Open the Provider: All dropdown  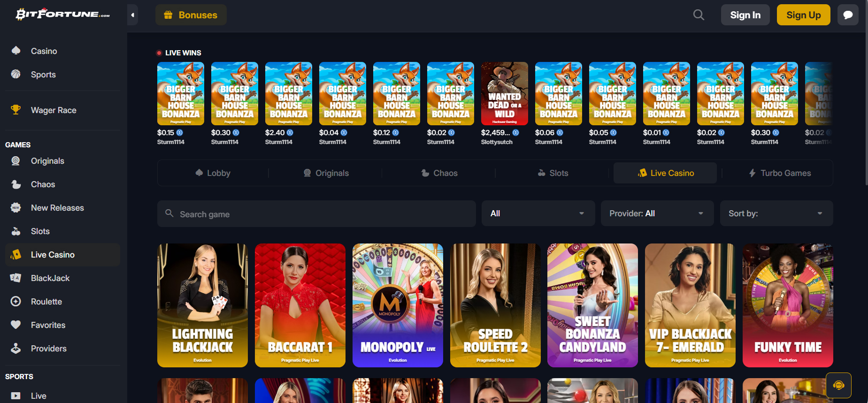[657, 213]
